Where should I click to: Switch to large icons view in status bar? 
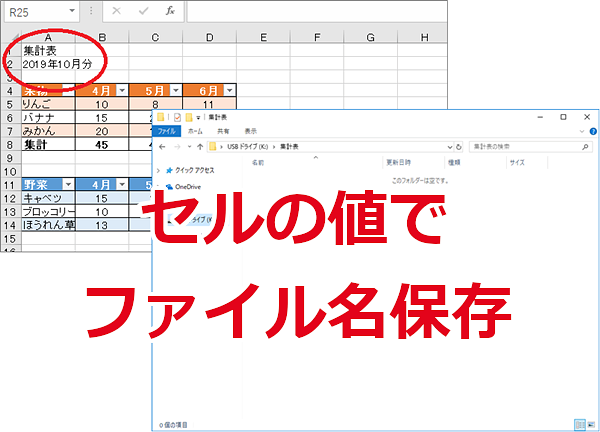[x=591, y=423]
